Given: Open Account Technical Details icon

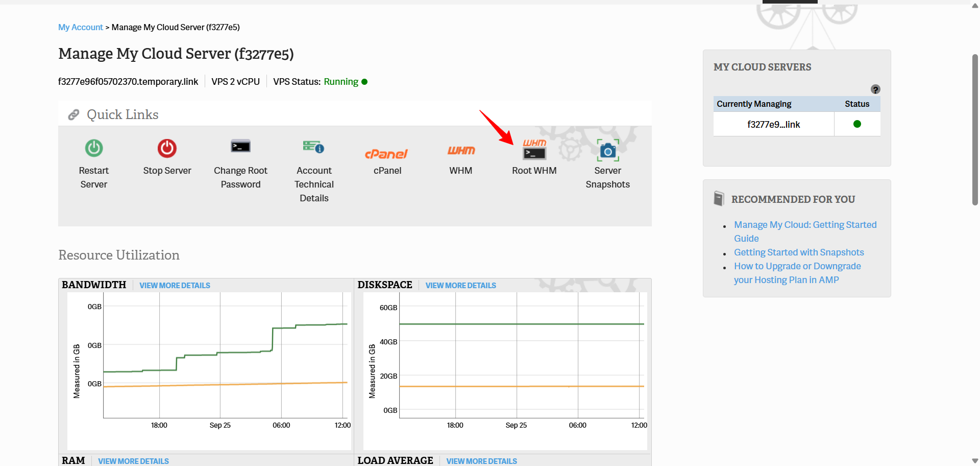Looking at the screenshot, I should click(x=313, y=147).
